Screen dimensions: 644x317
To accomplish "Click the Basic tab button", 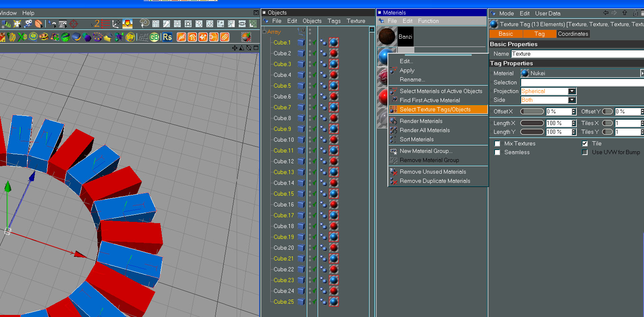I will coord(506,34).
